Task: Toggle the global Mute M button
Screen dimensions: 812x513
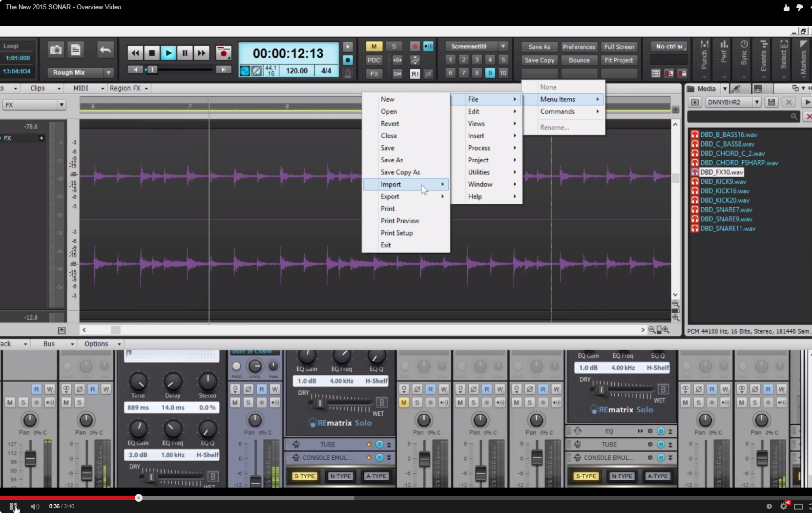Action: click(374, 46)
